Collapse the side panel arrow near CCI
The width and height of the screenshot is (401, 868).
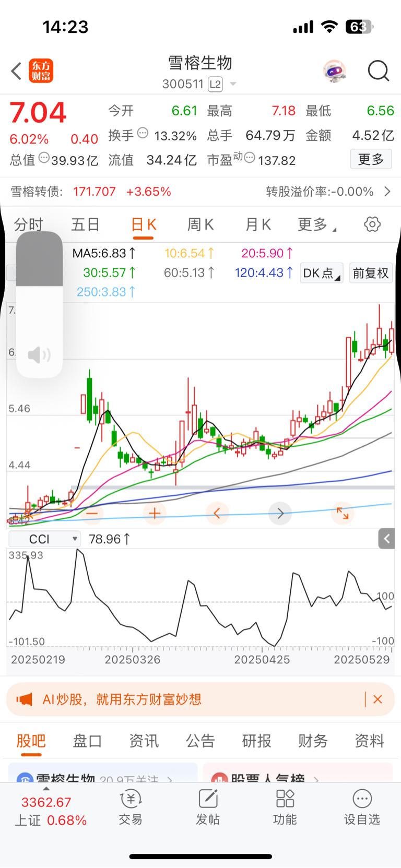386,539
